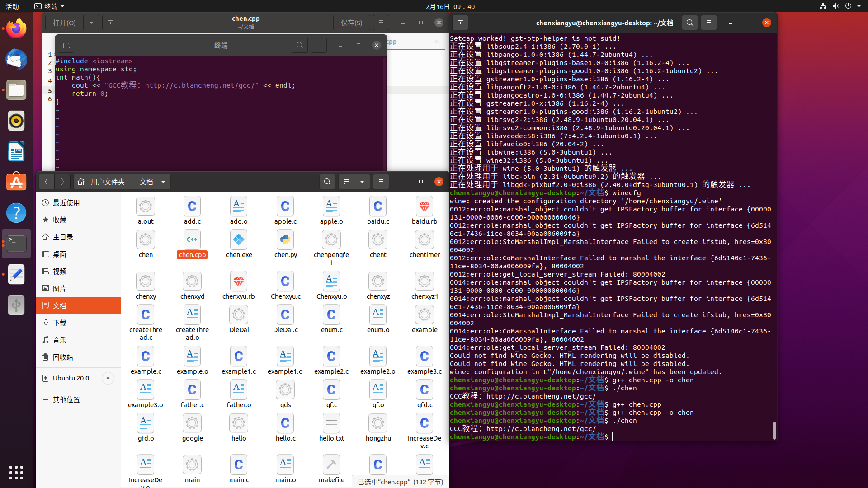This screenshot has width=868, height=488.
Task: Launch LibreOffice Writer from dock
Action: pyautogui.click(x=16, y=151)
